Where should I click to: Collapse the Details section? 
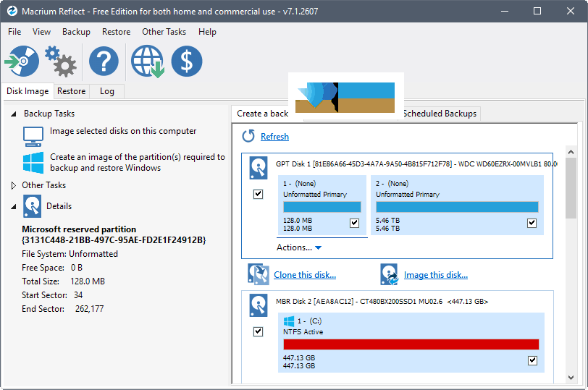pos(14,206)
